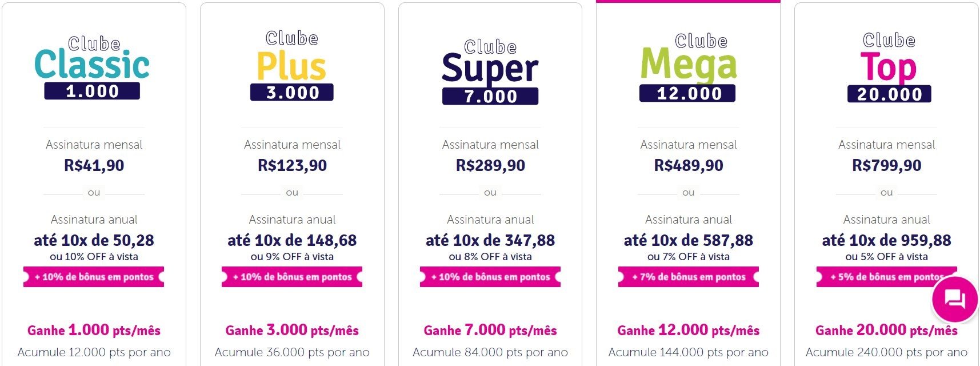Open the chat bubble icon

point(955,299)
